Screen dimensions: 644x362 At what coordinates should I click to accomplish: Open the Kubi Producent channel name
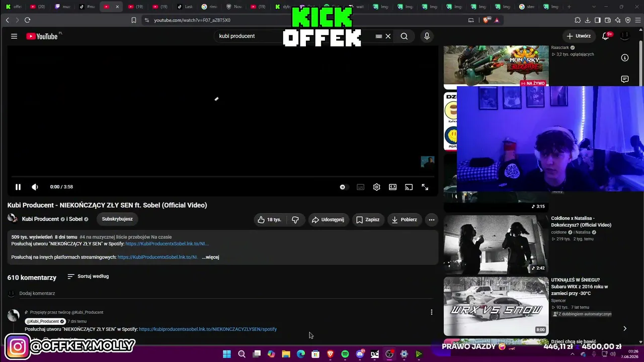tap(40, 219)
